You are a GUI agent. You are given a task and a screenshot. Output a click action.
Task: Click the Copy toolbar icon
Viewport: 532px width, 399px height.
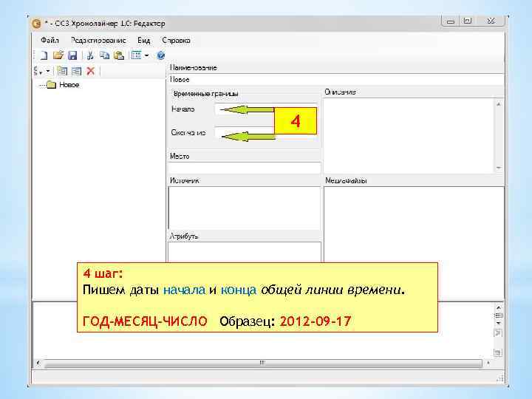[x=104, y=55]
